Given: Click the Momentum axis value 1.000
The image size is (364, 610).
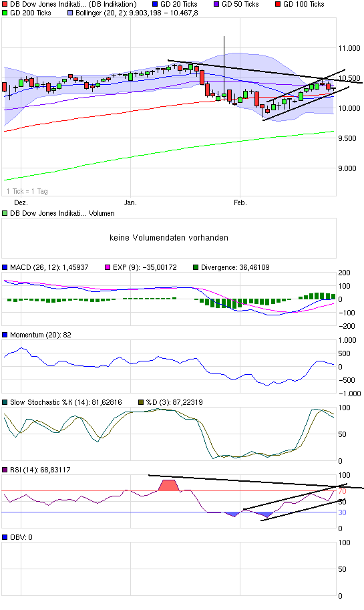Looking at the screenshot, I should tap(348, 340).
